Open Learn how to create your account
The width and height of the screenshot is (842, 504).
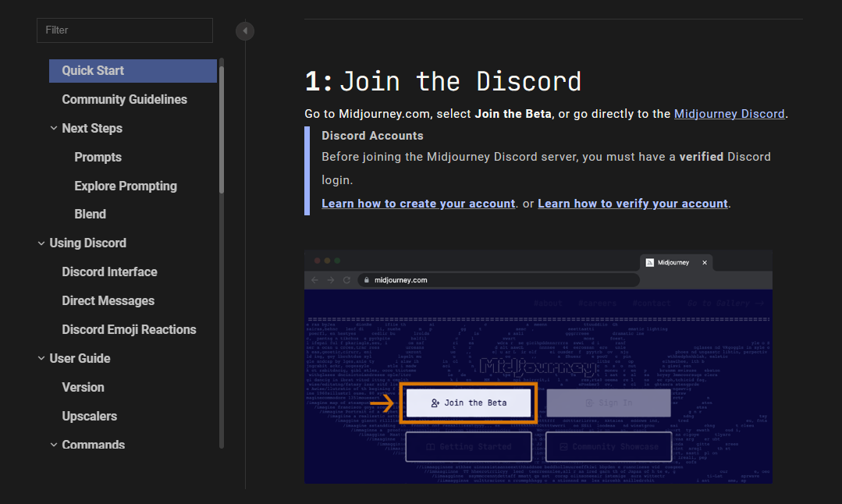(418, 204)
